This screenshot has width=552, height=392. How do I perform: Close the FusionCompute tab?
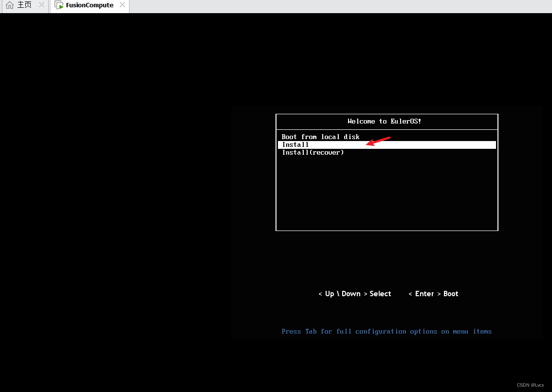coord(122,5)
